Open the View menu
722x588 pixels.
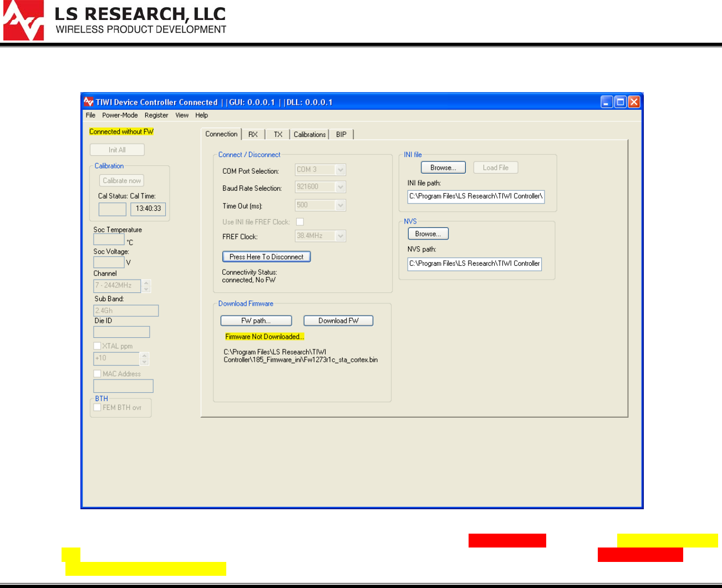182,115
